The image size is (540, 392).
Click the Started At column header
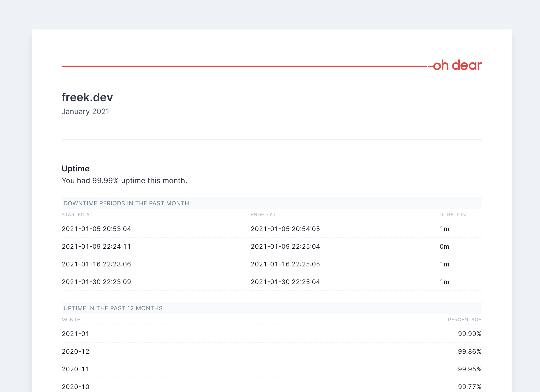click(77, 215)
